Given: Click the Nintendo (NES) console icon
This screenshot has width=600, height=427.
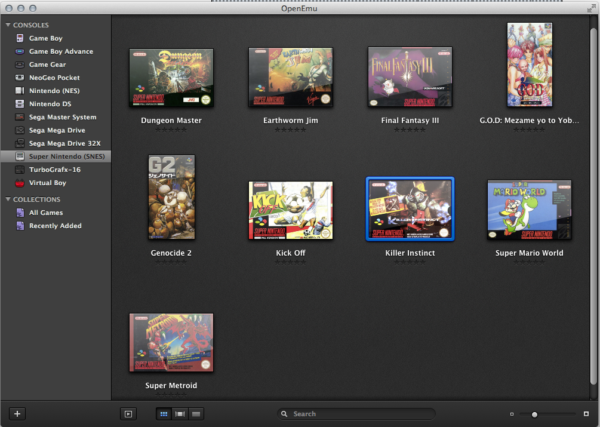Looking at the screenshot, I should tap(20, 91).
